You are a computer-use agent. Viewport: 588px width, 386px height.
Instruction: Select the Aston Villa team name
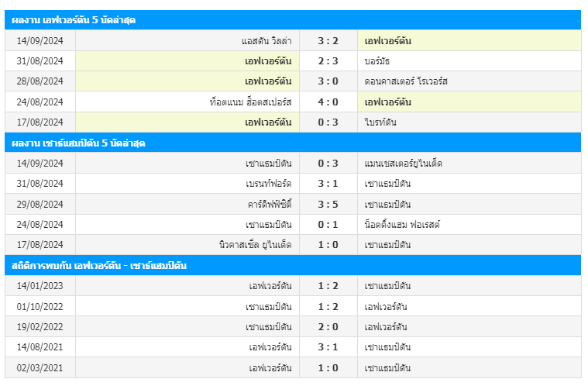point(266,40)
